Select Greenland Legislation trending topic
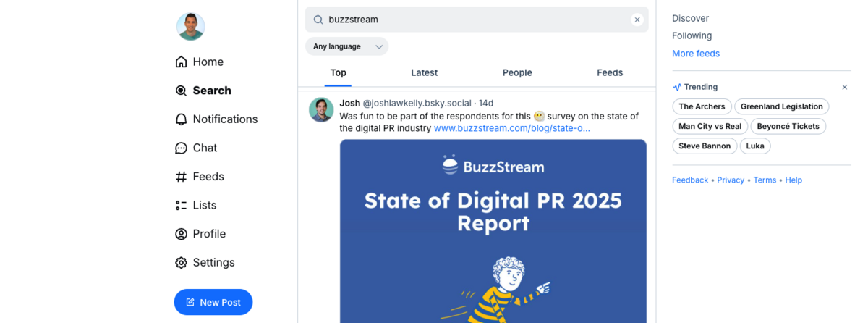The height and width of the screenshot is (323, 868). click(782, 106)
